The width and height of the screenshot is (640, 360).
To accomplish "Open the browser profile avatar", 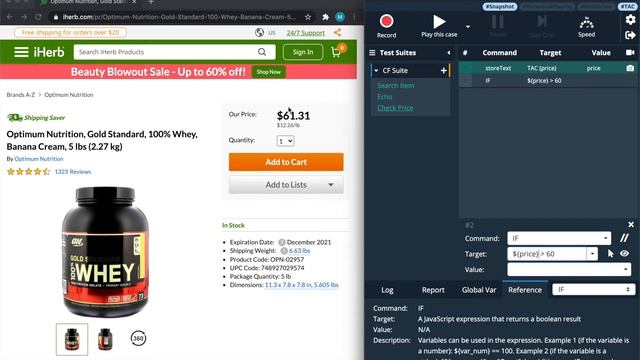I will point(340,17).
